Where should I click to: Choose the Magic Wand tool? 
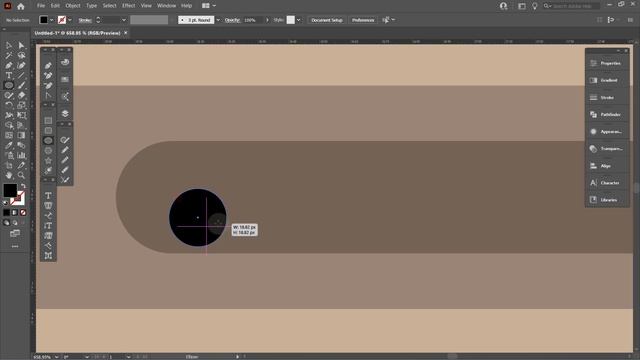click(x=9, y=55)
